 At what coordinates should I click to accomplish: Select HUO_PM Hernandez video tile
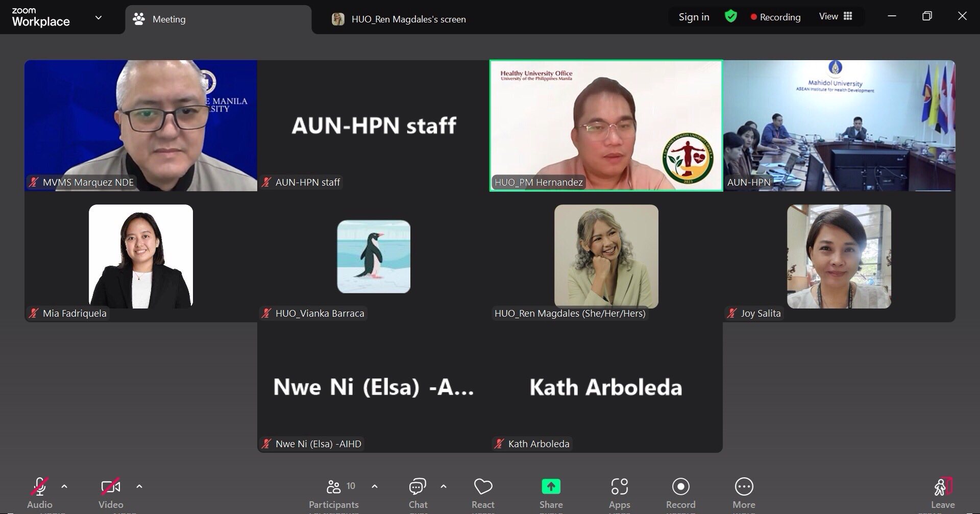(x=606, y=125)
